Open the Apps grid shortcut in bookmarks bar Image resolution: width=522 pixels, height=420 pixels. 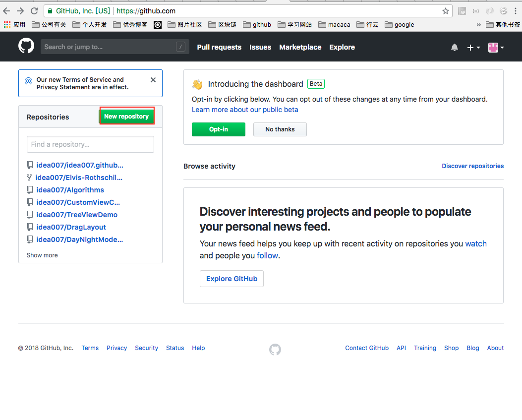point(15,25)
